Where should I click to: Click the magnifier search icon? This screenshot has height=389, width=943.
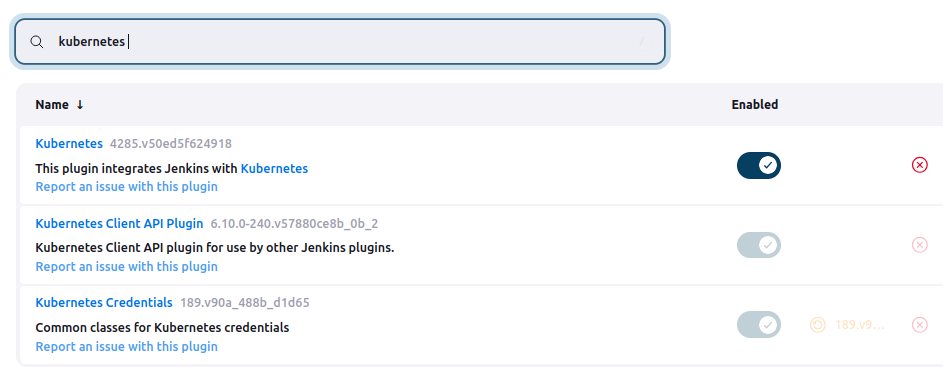[x=37, y=41]
